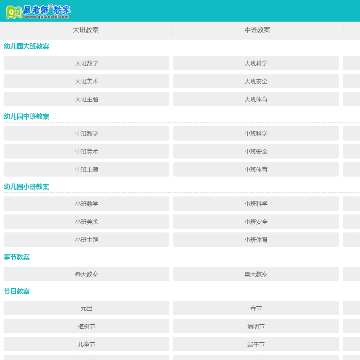Select the 大班体育 category button
The width and height of the screenshot is (360, 360).
[x=256, y=99]
